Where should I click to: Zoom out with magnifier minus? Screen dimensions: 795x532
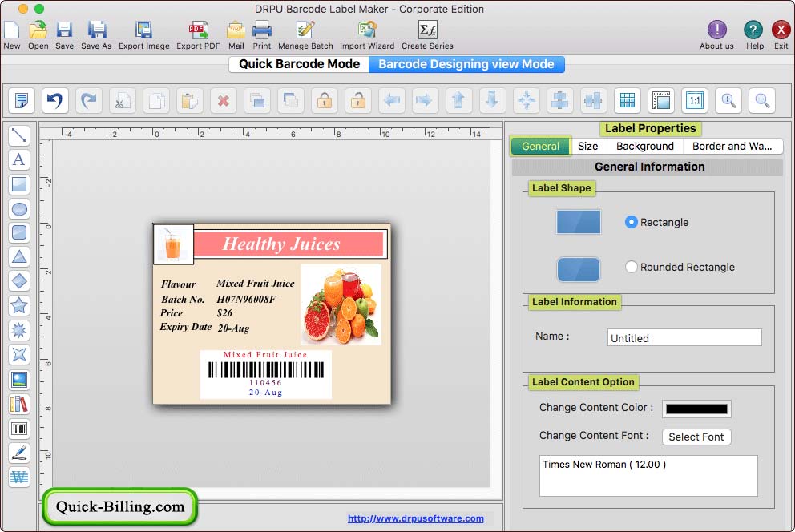pos(763,100)
